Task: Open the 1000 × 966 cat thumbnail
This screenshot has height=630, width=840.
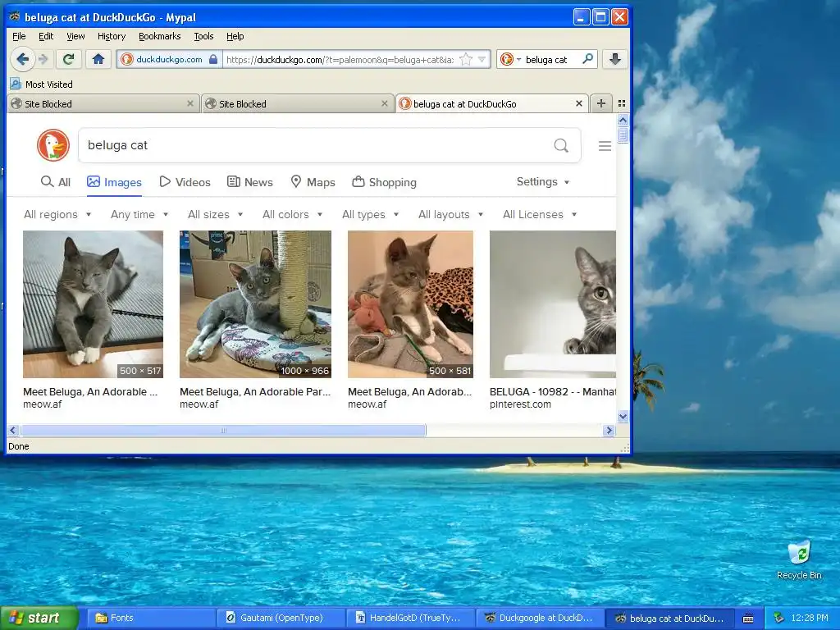Action: [x=256, y=304]
